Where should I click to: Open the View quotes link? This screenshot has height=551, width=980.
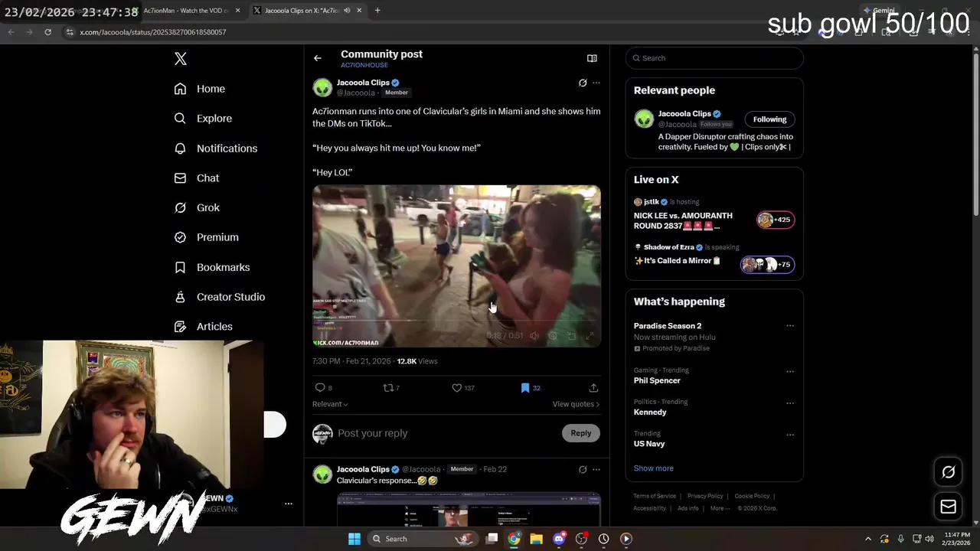point(576,404)
